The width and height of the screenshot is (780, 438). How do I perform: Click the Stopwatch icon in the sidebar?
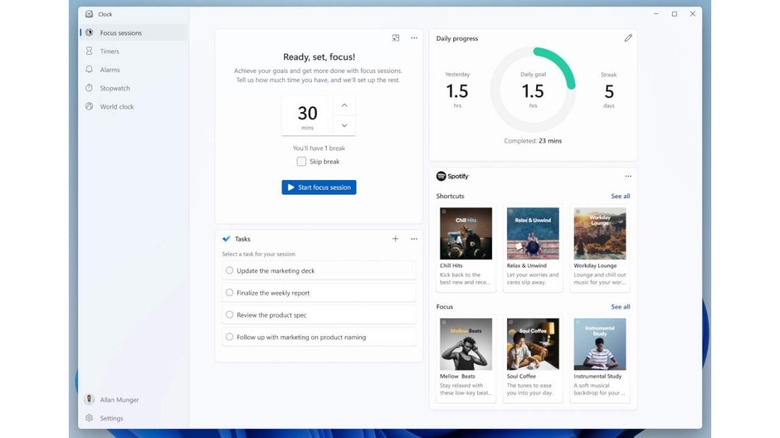89,88
